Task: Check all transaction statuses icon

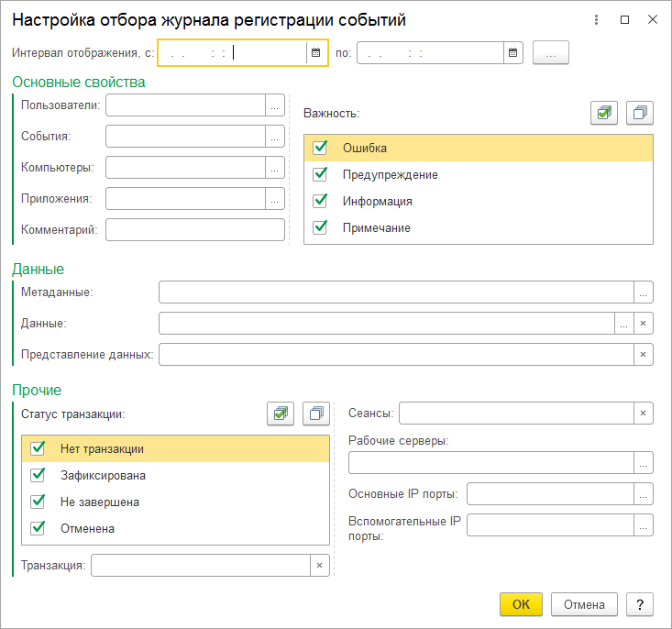Action: [281, 414]
